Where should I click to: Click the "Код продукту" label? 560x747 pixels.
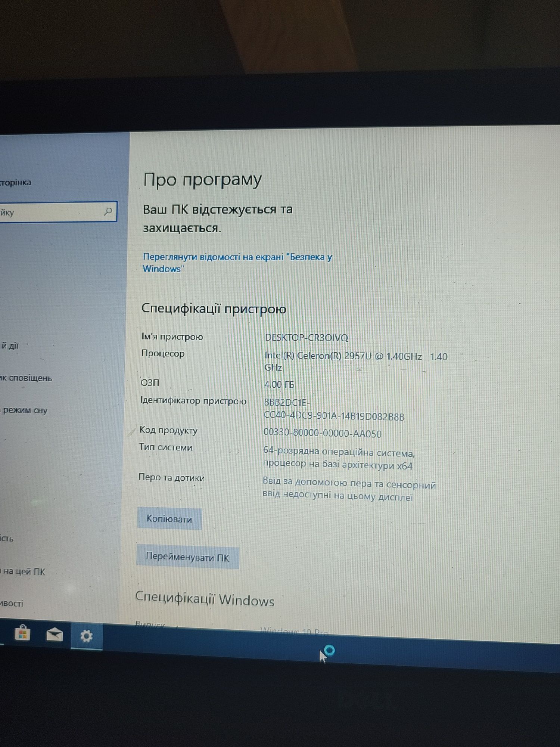[168, 430]
